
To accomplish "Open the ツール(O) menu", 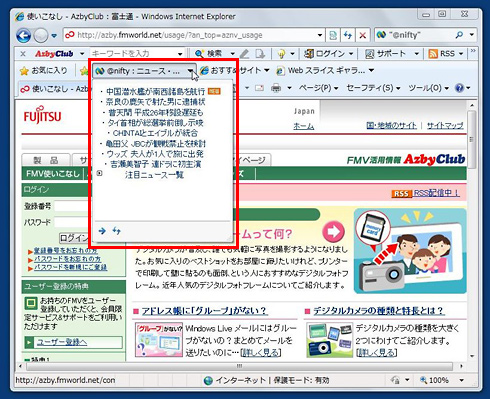I will click(x=429, y=88).
